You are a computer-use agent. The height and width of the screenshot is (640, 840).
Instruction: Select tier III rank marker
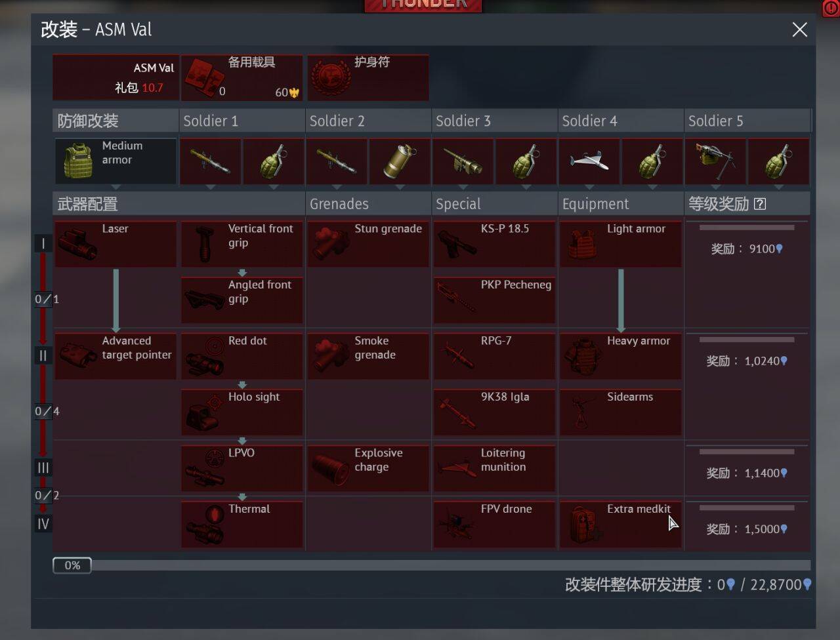point(43,468)
